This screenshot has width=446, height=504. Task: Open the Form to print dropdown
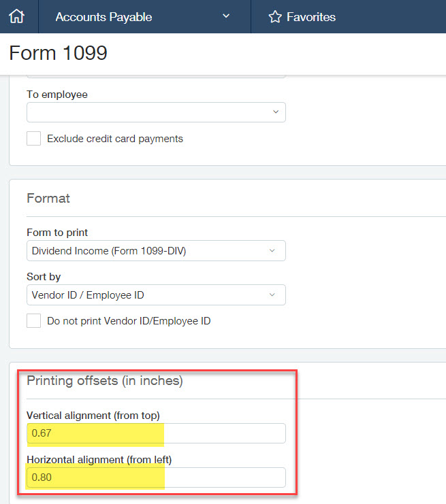(x=156, y=251)
